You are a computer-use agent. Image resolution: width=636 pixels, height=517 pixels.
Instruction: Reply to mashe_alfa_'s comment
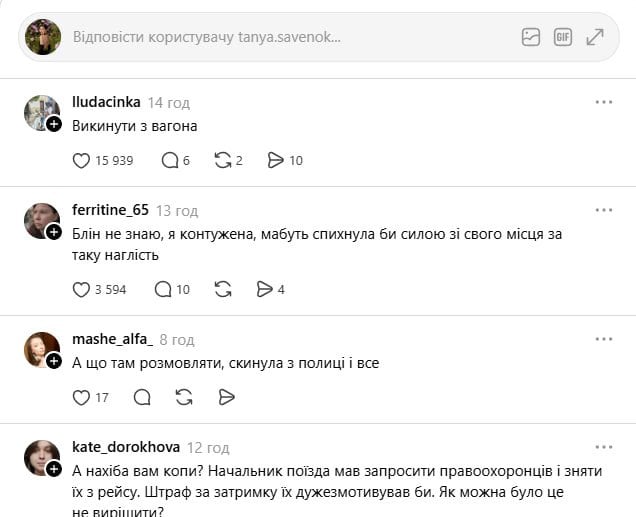(x=142, y=397)
